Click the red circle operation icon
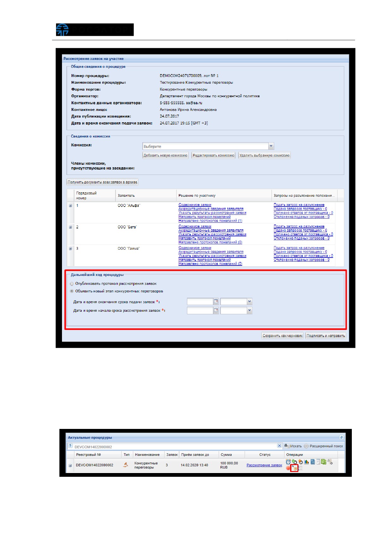 coord(288,468)
